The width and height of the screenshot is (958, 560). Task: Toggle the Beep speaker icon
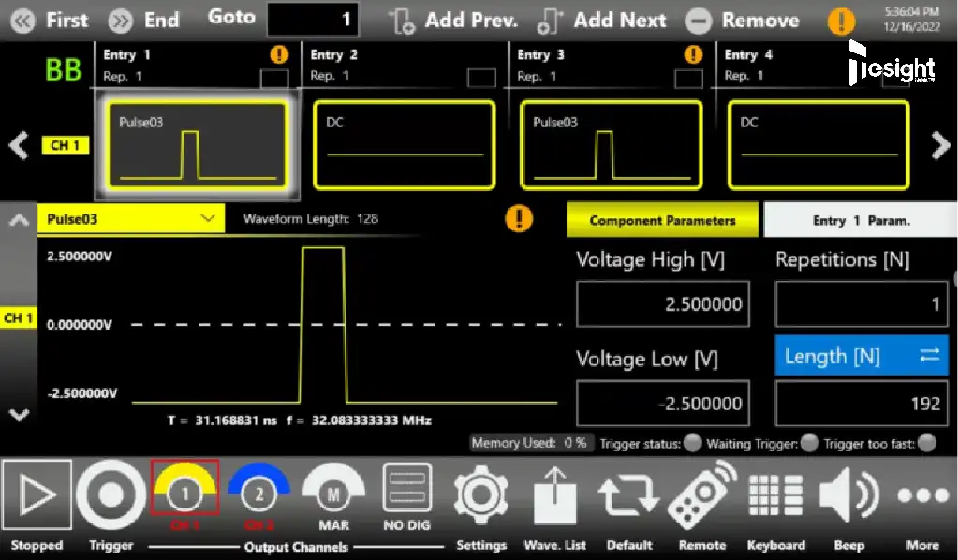point(848,496)
